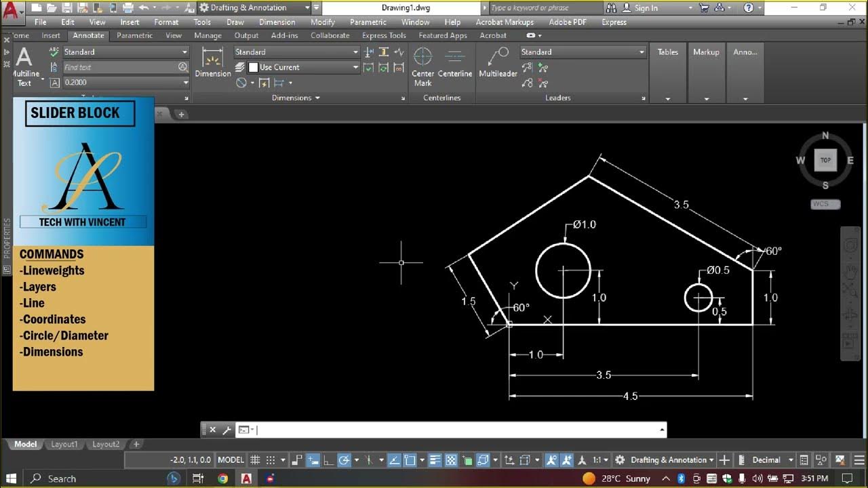
Task: Click the Check Spelling icon
Action: click(54, 52)
